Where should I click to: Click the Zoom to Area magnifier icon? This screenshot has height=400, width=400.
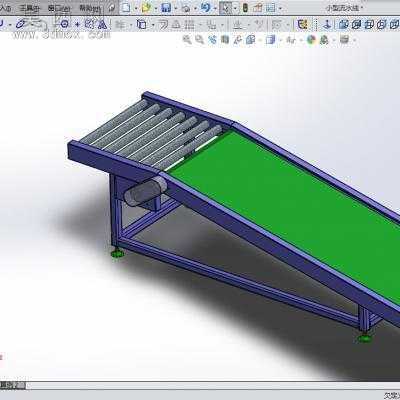[x=200, y=40]
